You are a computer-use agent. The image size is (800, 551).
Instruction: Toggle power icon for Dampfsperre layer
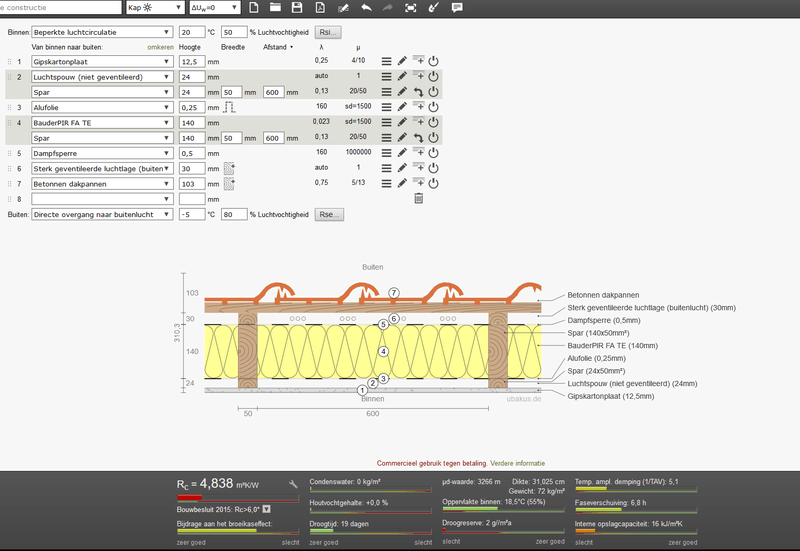pyautogui.click(x=433, y=153)
